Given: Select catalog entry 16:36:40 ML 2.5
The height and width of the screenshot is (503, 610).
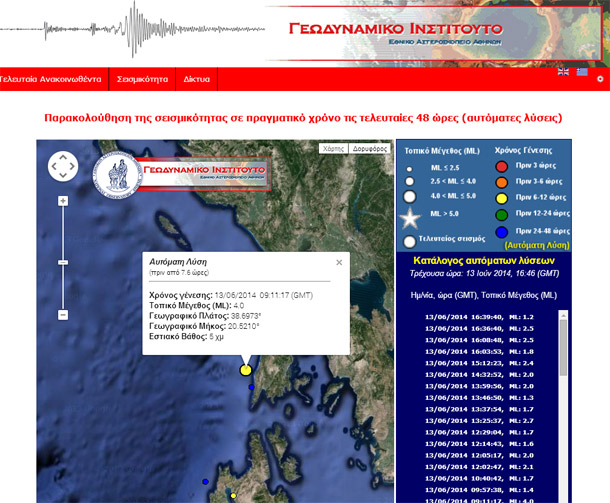Looking at the screenshot, I should (479, 329).
